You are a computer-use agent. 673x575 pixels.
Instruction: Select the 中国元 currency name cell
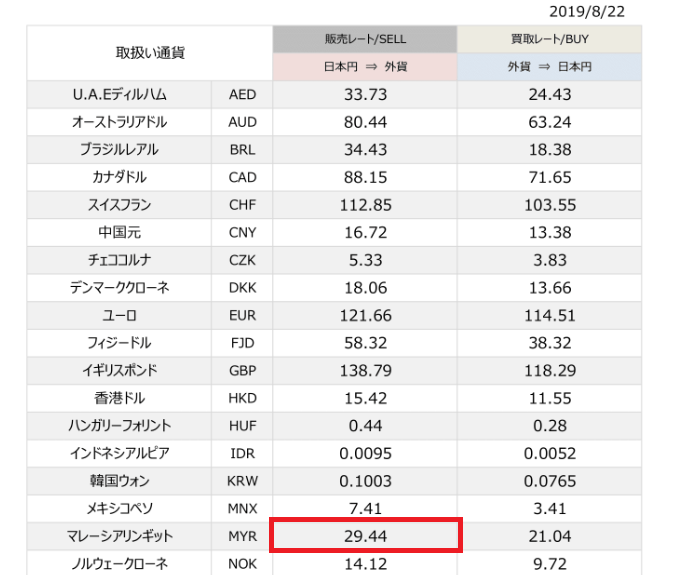[x=119, y=232]
